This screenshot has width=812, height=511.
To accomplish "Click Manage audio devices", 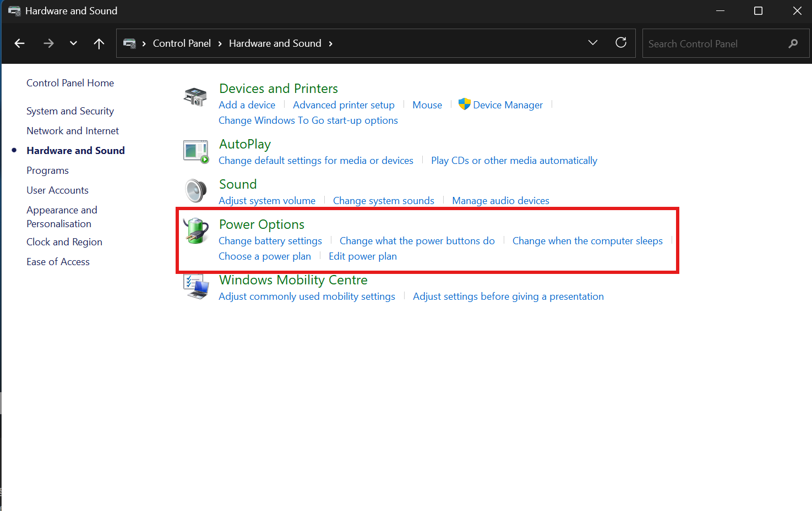I will [500, 201].
